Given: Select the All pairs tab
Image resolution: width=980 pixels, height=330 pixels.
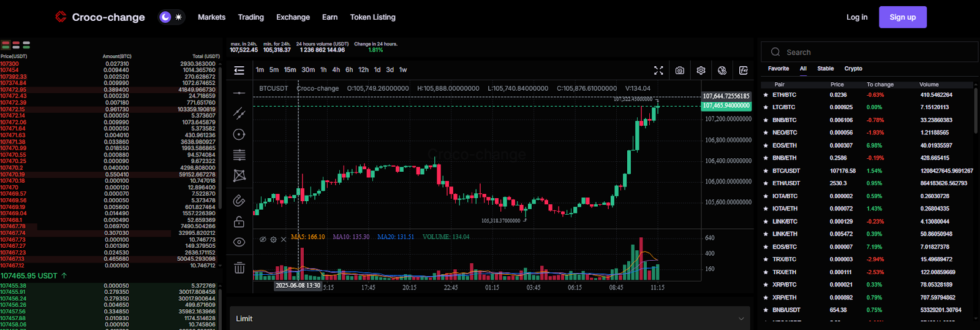Looking at the screenshot, I should 803,69.
